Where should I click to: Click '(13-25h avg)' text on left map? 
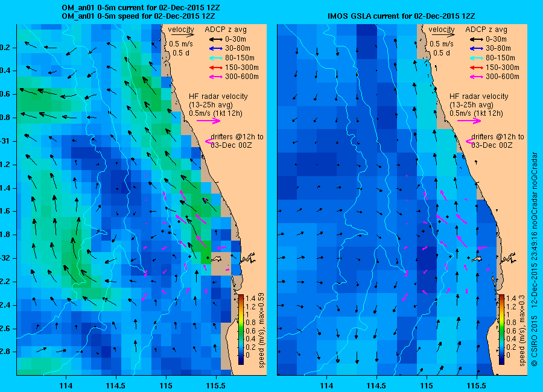click(x=211, y=105)
